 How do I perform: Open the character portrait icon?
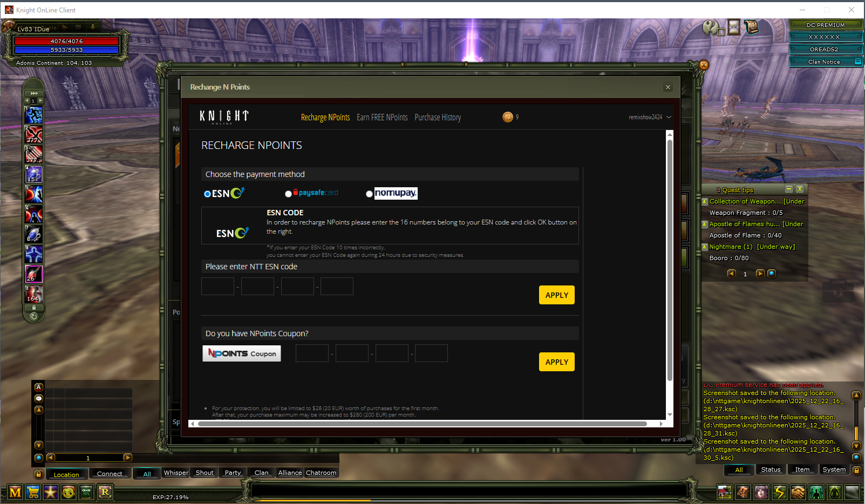click(761, 492)
